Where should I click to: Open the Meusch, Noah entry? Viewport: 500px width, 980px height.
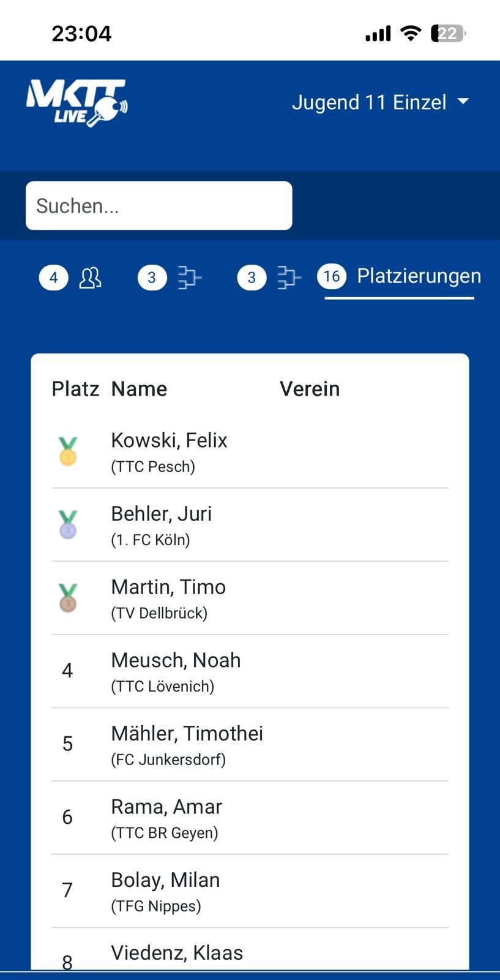pyautogui.click(x=176, y=660)
